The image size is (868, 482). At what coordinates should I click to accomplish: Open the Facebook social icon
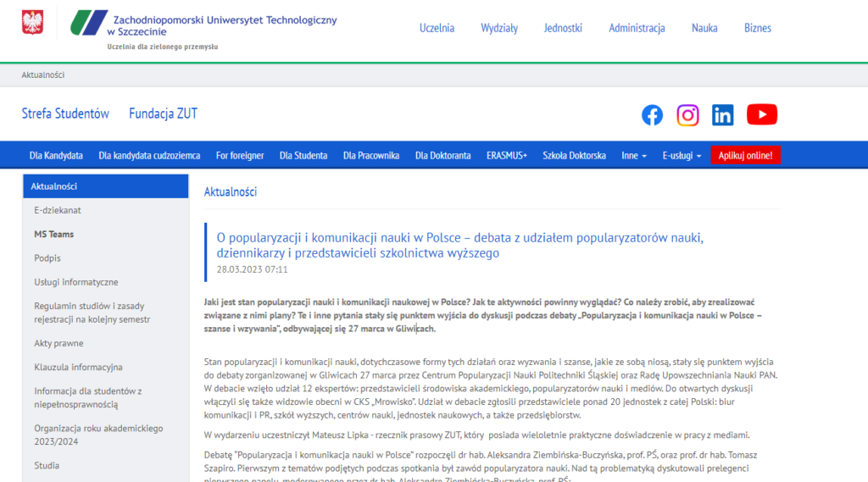pos(652,115)
